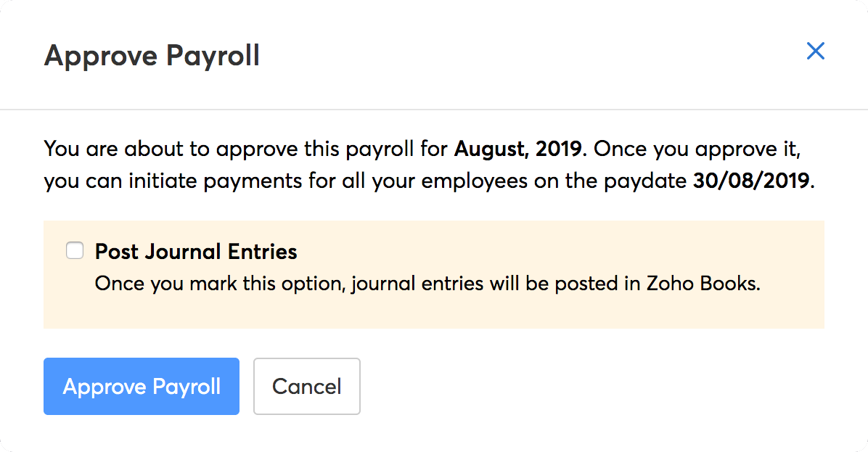This screenshot has width=868, height=452.
Task: Click the Post Journal Entries label text
Action: 196,252
